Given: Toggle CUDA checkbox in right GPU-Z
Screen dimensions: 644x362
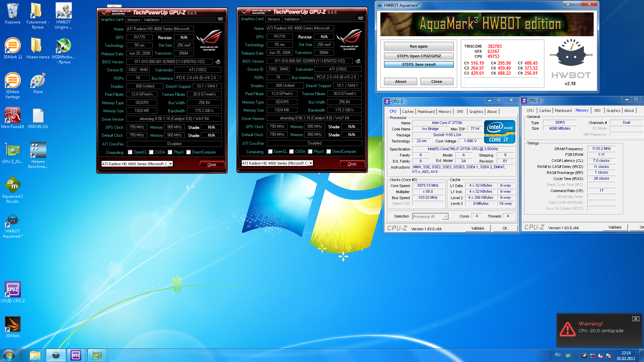Looking at the screenshot, I should pyautogui.click(x=291, y=152).
